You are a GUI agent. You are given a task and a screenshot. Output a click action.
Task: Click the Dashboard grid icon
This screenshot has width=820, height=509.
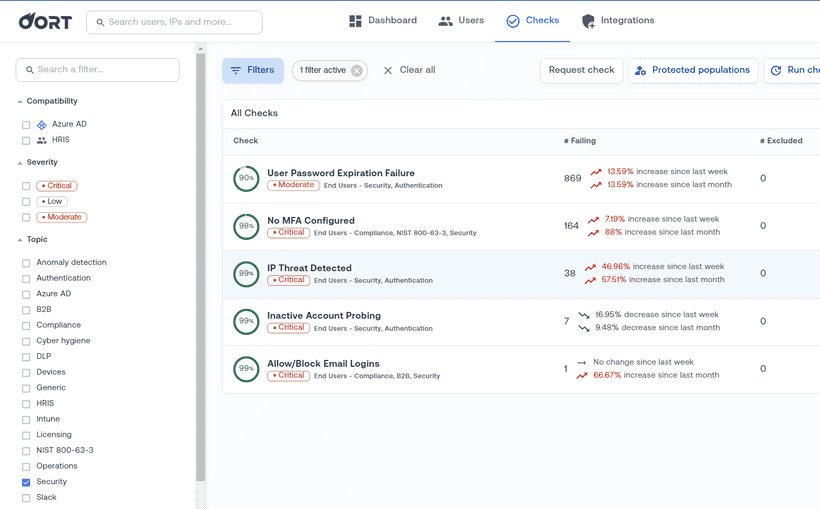[x=355, y=21]
